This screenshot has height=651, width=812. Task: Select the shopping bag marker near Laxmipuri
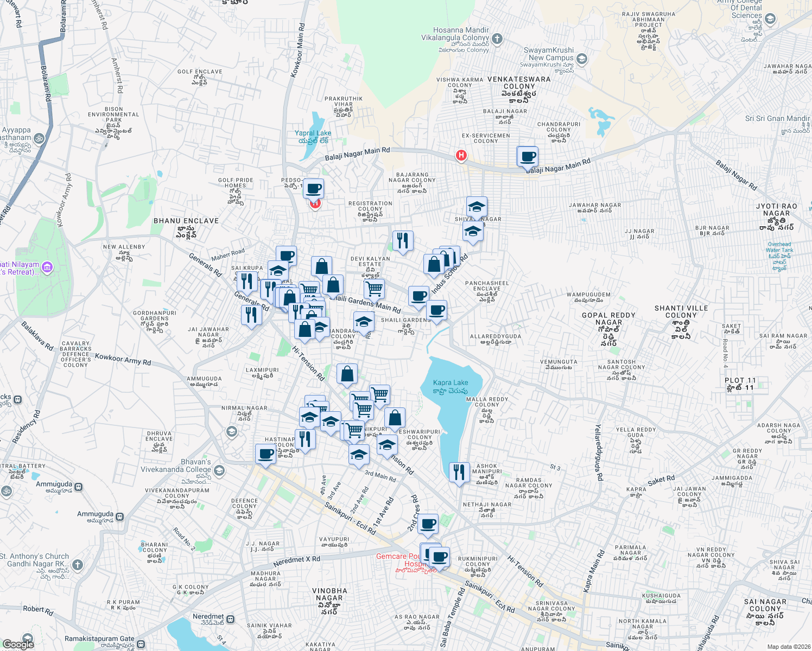[x=347, y=374]
